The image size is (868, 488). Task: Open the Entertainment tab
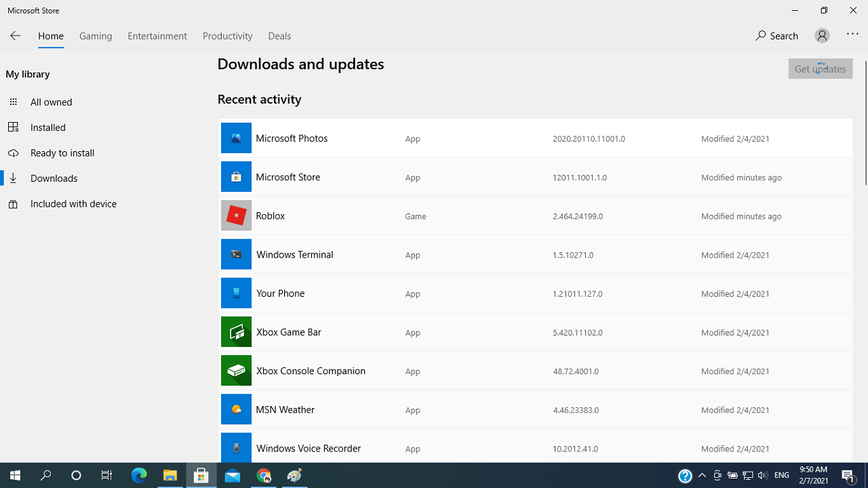(x=157, y=36)
